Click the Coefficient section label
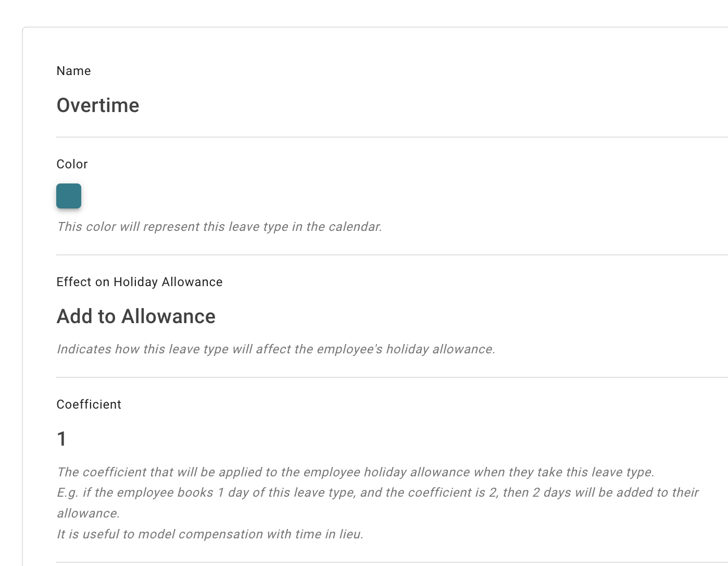728x566 pixels. pyautogui.click(x=89, y=404)
